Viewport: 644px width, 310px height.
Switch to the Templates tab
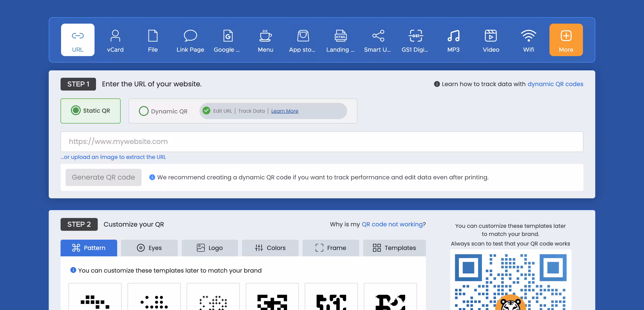394,248
